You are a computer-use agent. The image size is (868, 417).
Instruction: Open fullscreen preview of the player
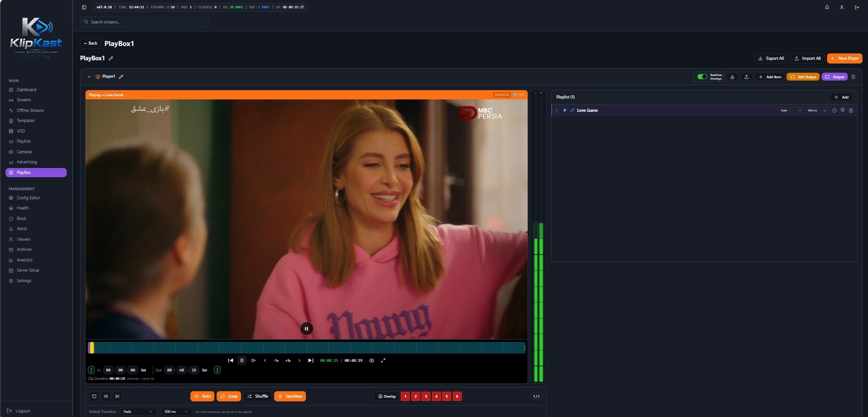(x=383, y=360)
